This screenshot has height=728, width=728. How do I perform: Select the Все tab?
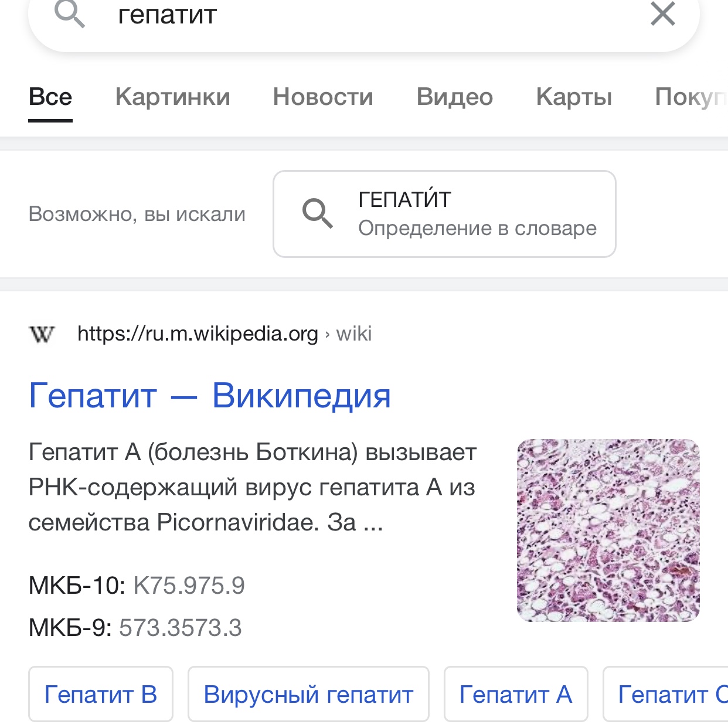[x=50, y=97]
